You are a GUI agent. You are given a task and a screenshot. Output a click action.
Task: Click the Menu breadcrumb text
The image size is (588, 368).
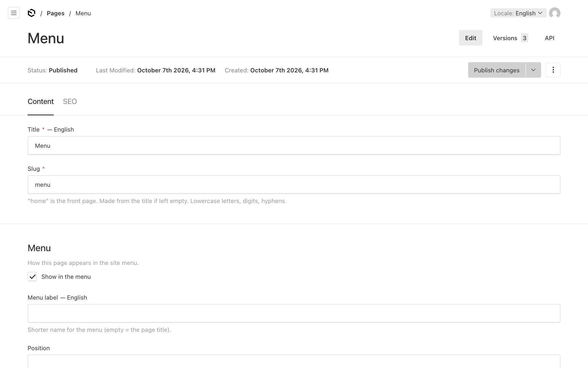(83, 13)
